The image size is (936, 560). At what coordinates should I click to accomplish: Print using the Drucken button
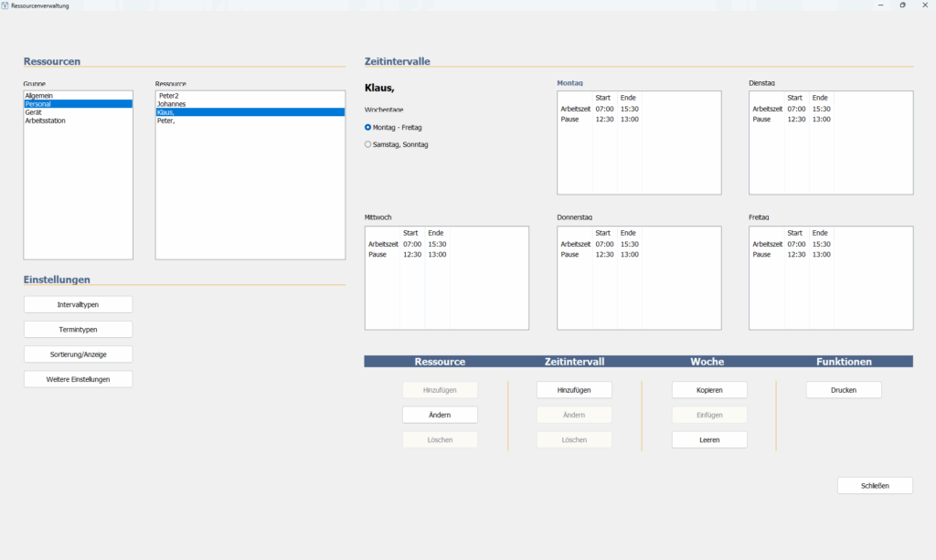[x=844, y=390]
